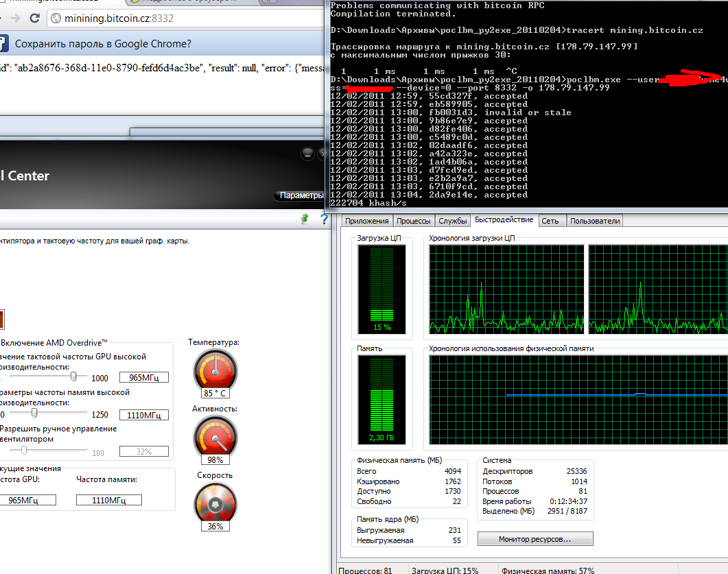Click the second CPU history graph

[x=659, y=289]
